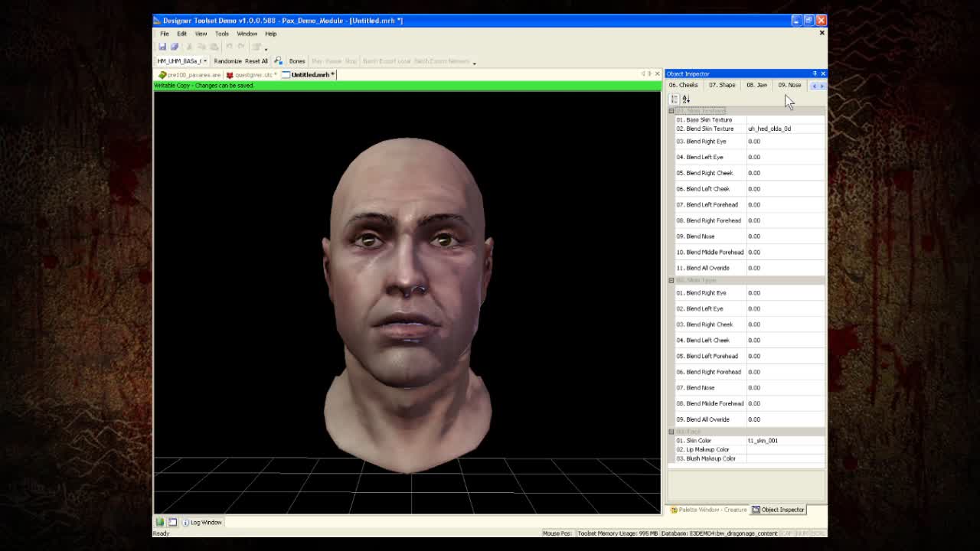980x551 pixels.
Task: Click the Blend Nose value under Skin Textures
Action: coord(786,236)
